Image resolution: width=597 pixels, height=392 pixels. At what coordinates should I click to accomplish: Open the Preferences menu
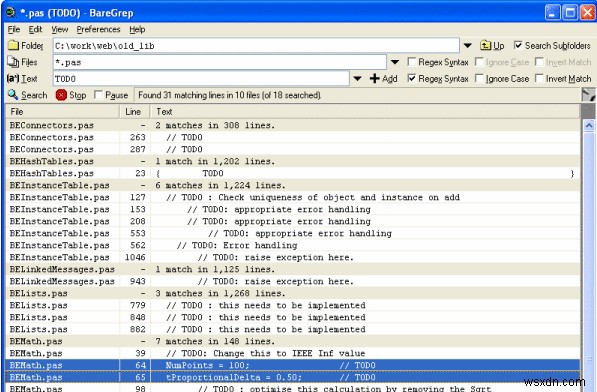(98, 29)
